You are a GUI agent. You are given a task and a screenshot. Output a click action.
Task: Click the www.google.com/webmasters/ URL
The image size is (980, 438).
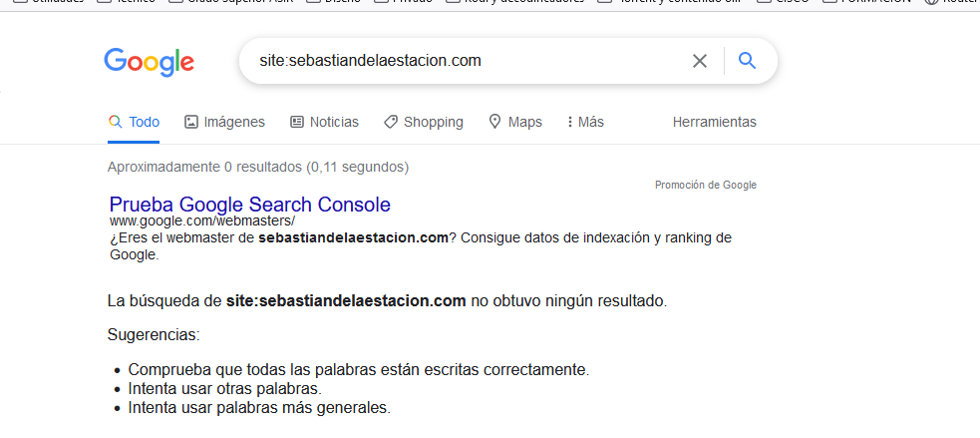tap(201, 220)
